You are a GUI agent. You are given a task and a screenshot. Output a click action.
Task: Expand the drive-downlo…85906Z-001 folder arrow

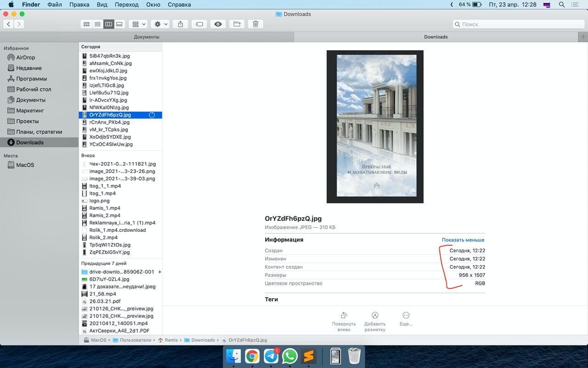tap(160, 272)
